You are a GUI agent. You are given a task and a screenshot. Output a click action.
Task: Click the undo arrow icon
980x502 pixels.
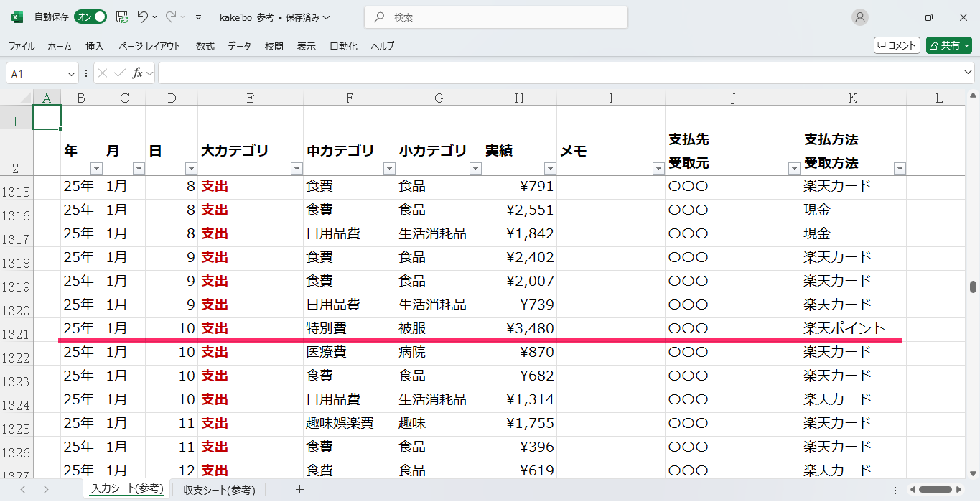[143, 17]
